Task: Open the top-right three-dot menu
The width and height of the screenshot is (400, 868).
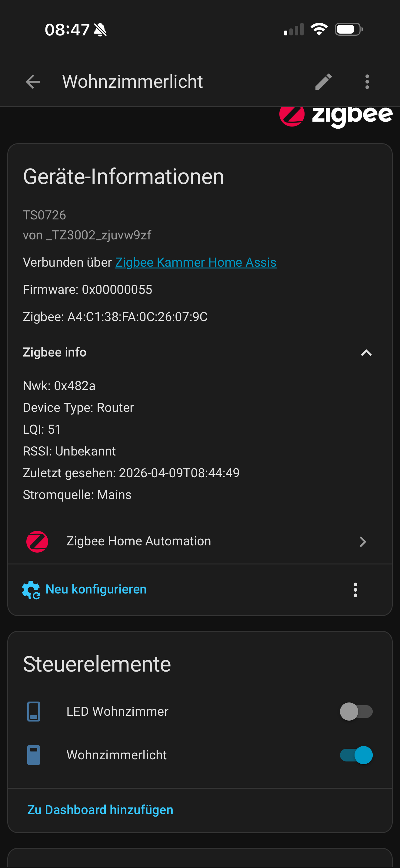Action: [x=367, y=82]
